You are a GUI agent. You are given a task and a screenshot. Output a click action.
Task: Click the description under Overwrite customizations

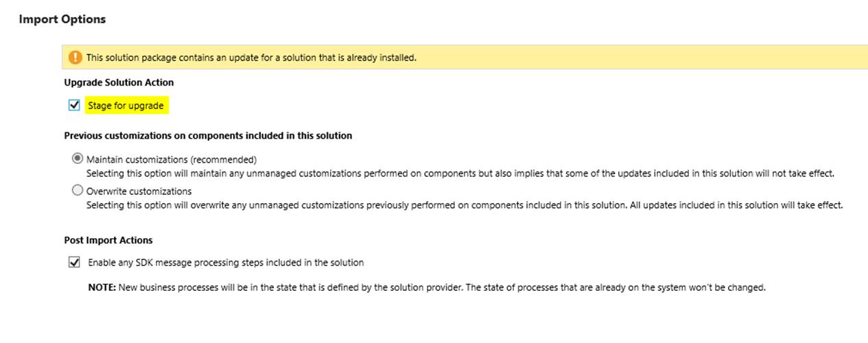pyautogui.click(x=465, y=204)
